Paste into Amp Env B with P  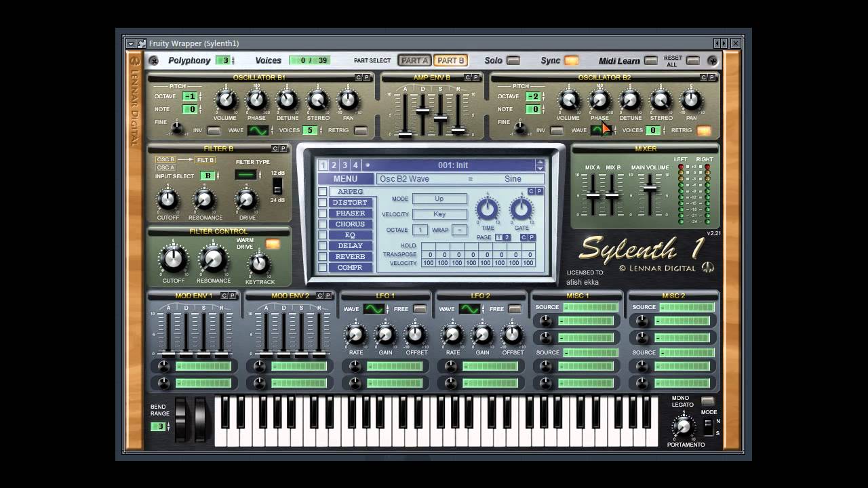click(x=476, y=77)
